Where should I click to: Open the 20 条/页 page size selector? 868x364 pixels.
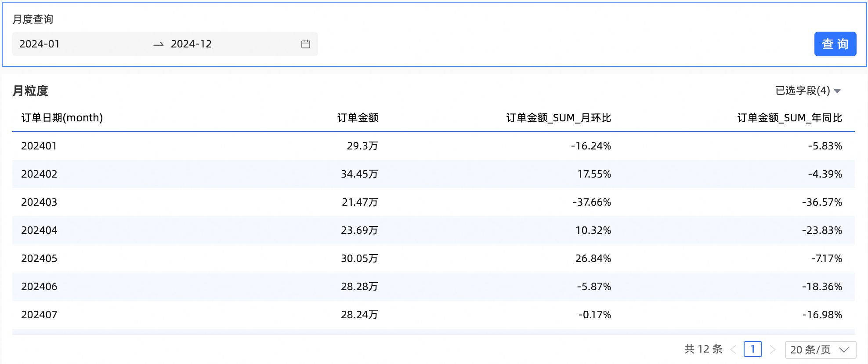[x=820, y=349]
